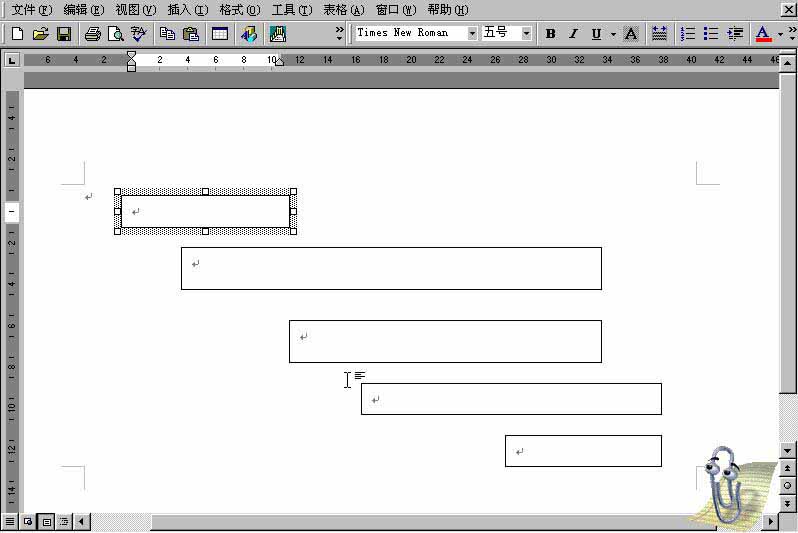Open Print Preview from the toolbar
This screenshot has height=533, width=798.
click(x=115, y=34)
